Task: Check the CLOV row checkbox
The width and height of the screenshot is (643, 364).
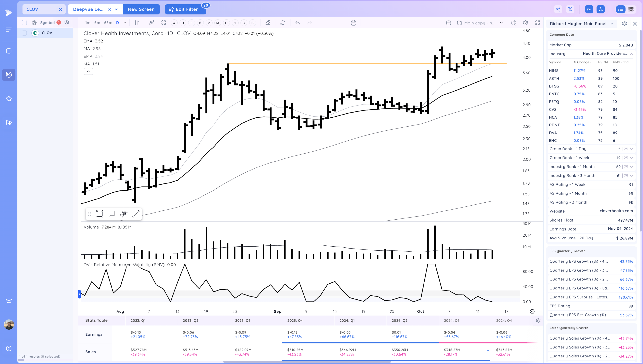Action: 24,33
